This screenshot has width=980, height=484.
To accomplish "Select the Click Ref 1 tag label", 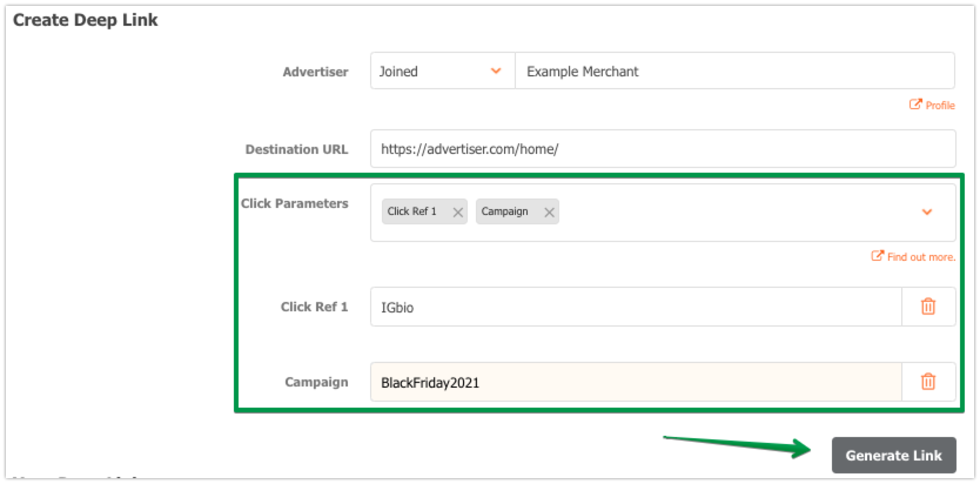I will pyautogui.click(x=412, y=211).
